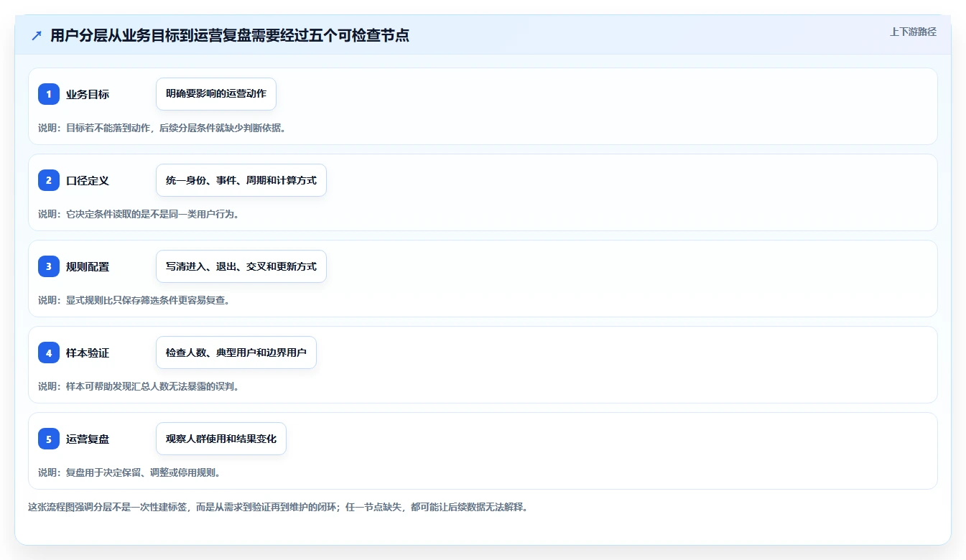The height and width of the screenshot is (560, 966).
Task: Click the arrow icon beside the title
Action: click(37, 36)
